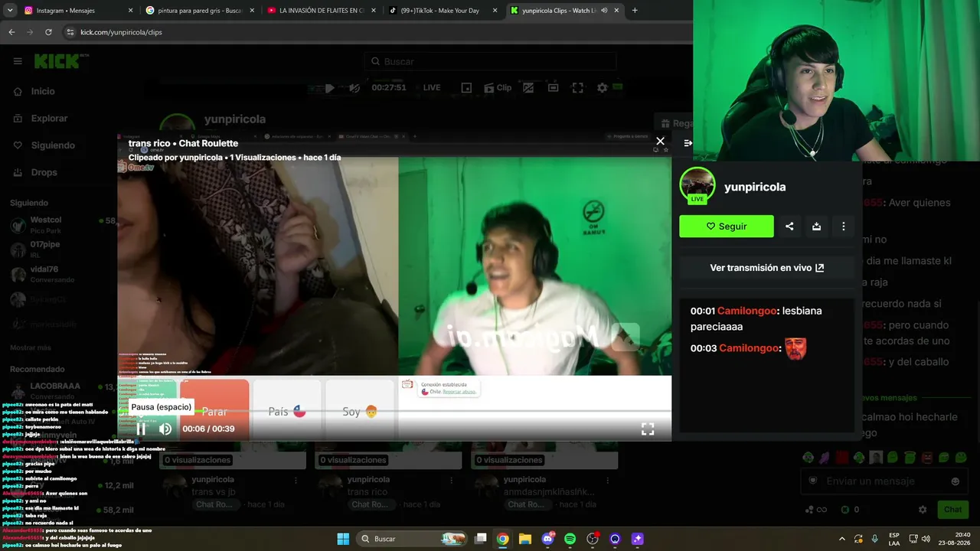The width and height of the screenshot is (980, 551).
Task: Mute the clip using the volume icon
Action: tap(165, 429)
